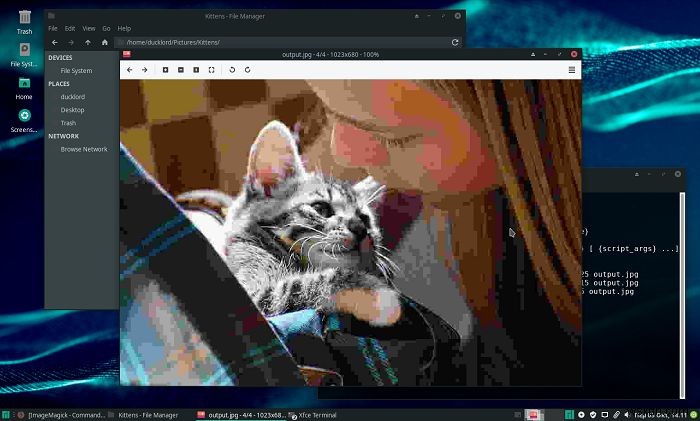Click the paperclip tray icon
The image size is (700, 421).
pos(617,415)
